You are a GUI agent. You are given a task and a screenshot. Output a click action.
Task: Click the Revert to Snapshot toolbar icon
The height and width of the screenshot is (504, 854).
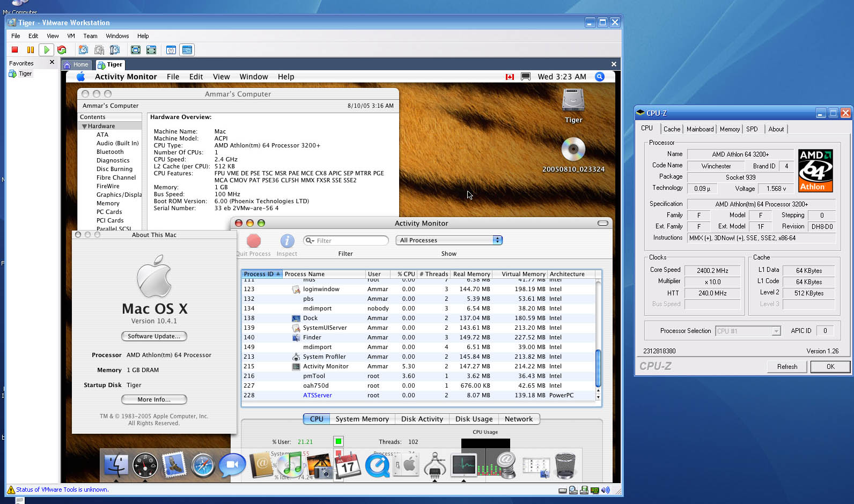[99, 50]
